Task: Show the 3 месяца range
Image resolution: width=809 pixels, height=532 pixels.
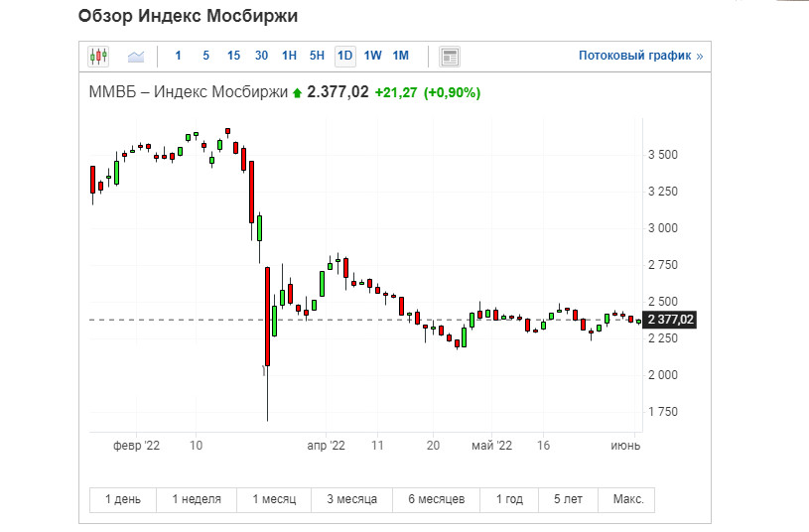Action: (351, 499)
